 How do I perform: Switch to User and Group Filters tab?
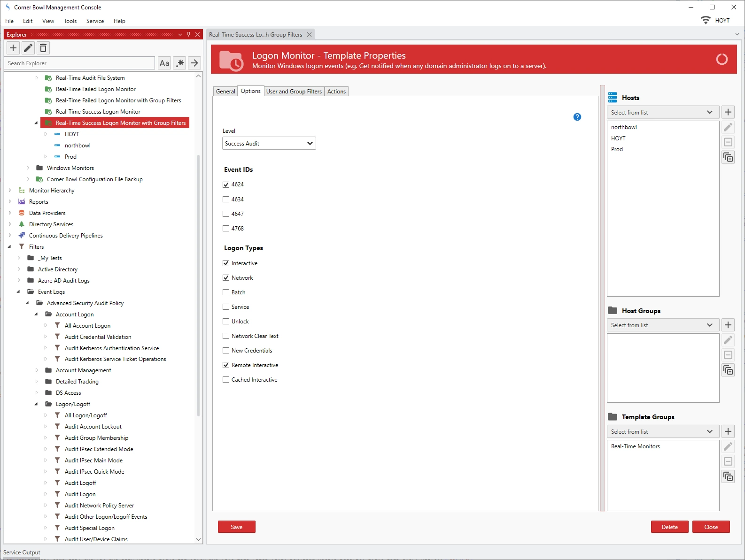[294, 92]
